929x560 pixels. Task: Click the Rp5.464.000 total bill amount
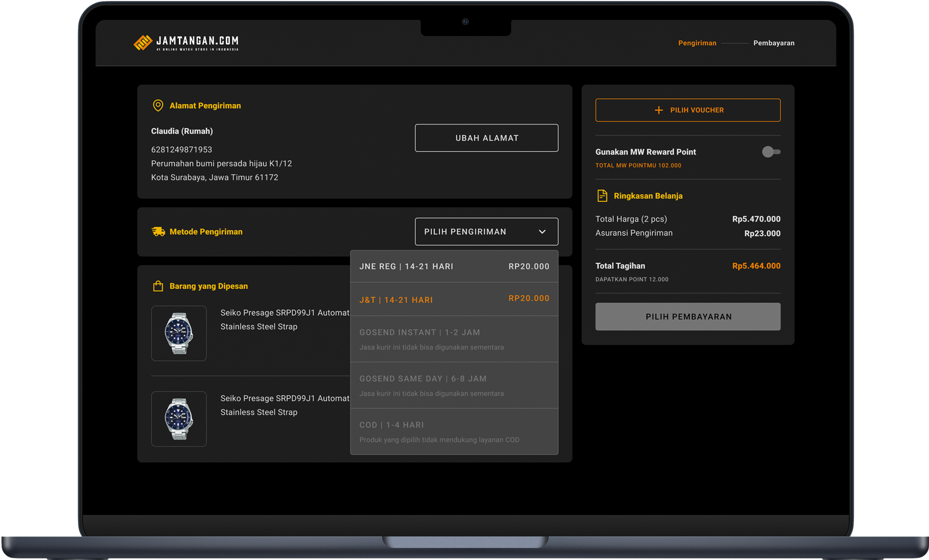(x=756, y=266)
